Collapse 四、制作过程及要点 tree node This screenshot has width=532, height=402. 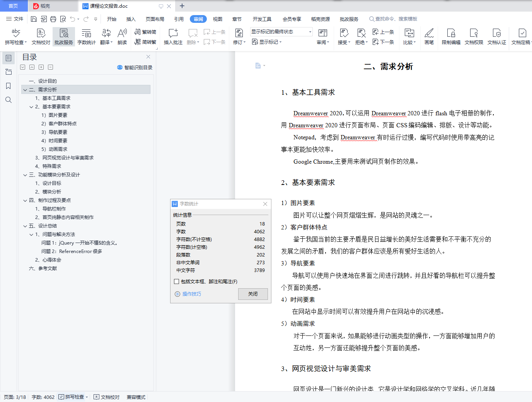pos(25,200)
